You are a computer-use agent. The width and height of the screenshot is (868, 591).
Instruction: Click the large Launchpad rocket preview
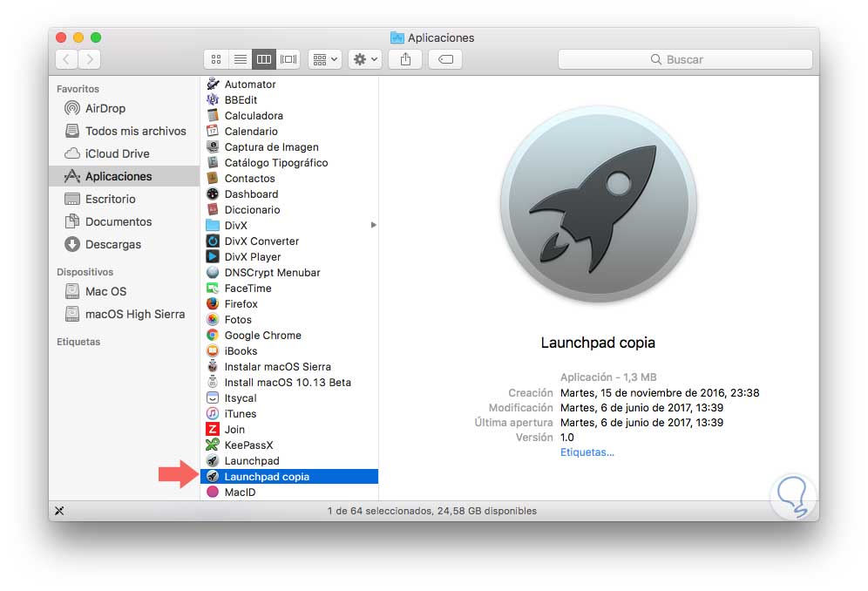(599, 204)
